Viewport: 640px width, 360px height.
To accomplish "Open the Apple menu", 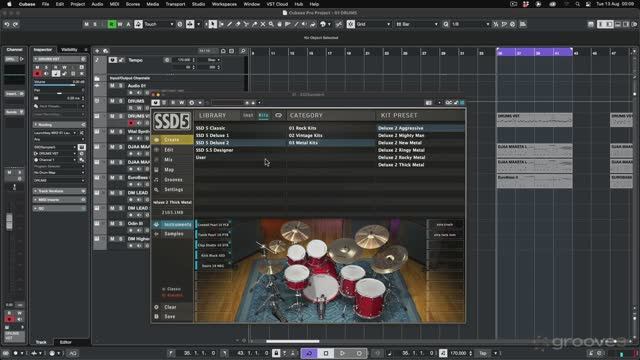I will [x=9, y=4].
